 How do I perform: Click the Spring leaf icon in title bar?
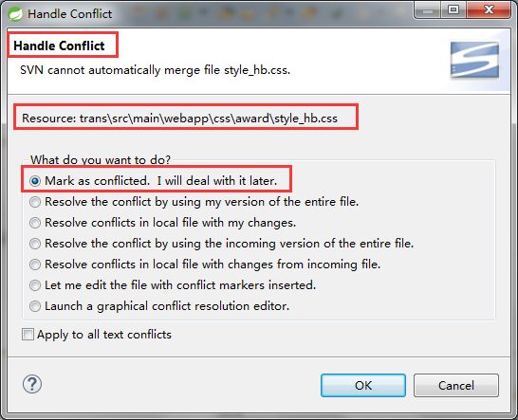coord(15,14)
